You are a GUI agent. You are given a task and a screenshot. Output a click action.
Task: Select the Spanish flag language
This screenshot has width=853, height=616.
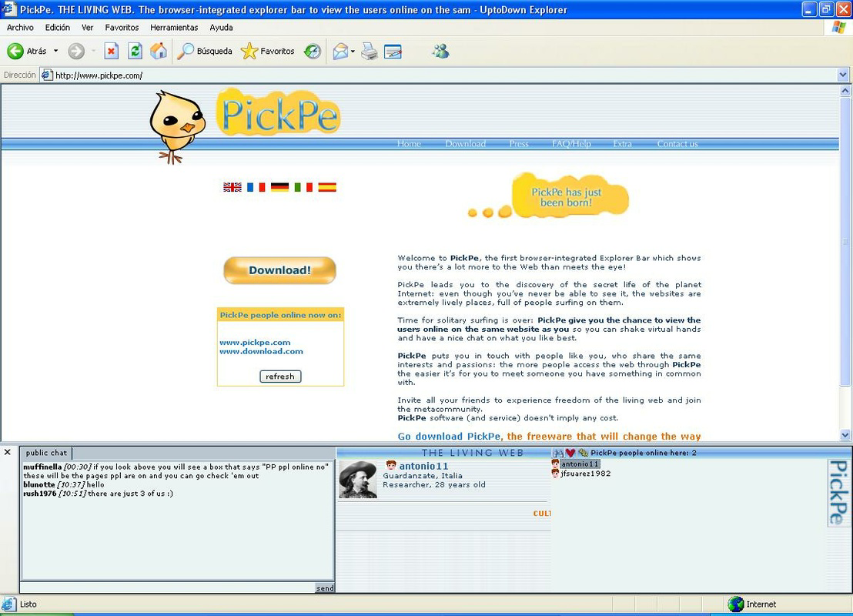point(327,187)
